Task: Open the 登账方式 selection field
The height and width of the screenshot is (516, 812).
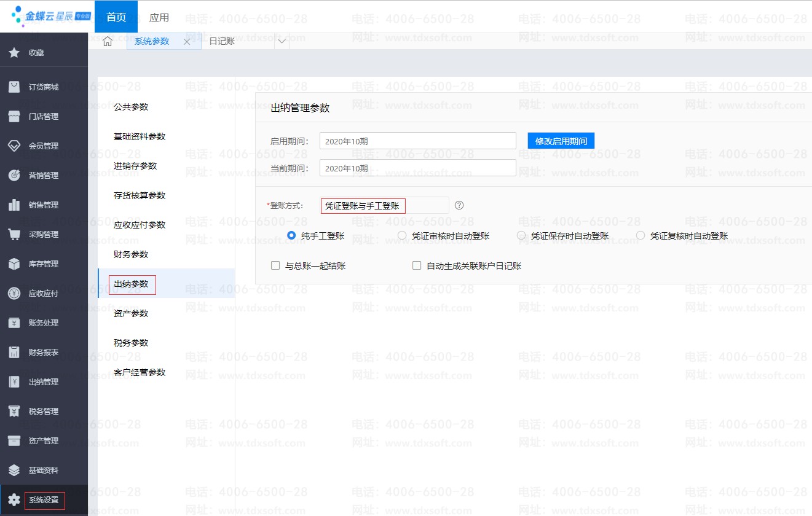Action: coord(384,206)
